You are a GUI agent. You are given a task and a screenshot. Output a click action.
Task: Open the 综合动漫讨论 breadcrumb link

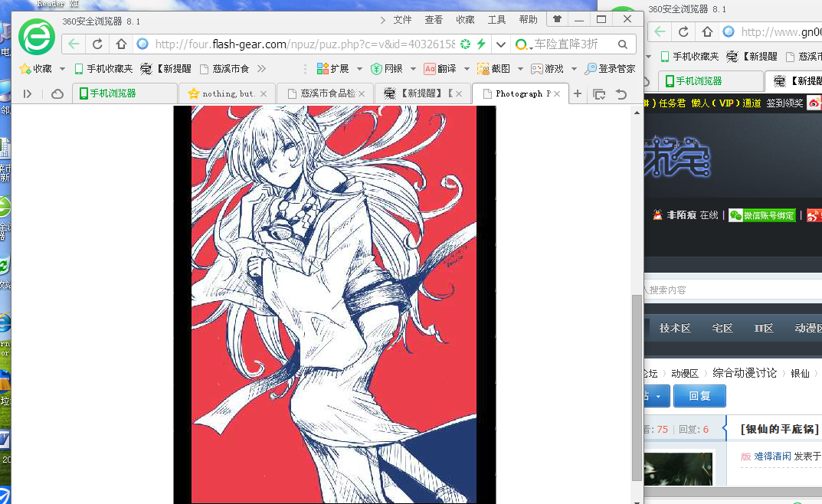[x=744, y=373]
